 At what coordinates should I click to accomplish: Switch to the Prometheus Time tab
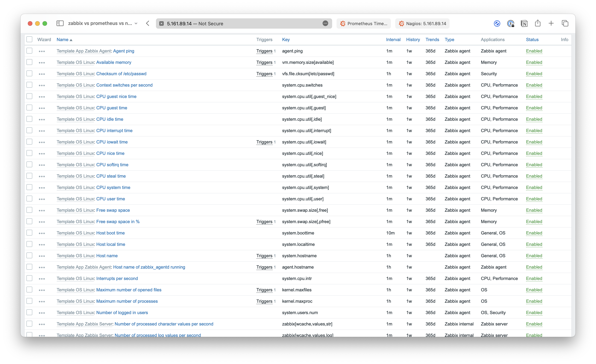pyautogui.click(x=364, y=23)
